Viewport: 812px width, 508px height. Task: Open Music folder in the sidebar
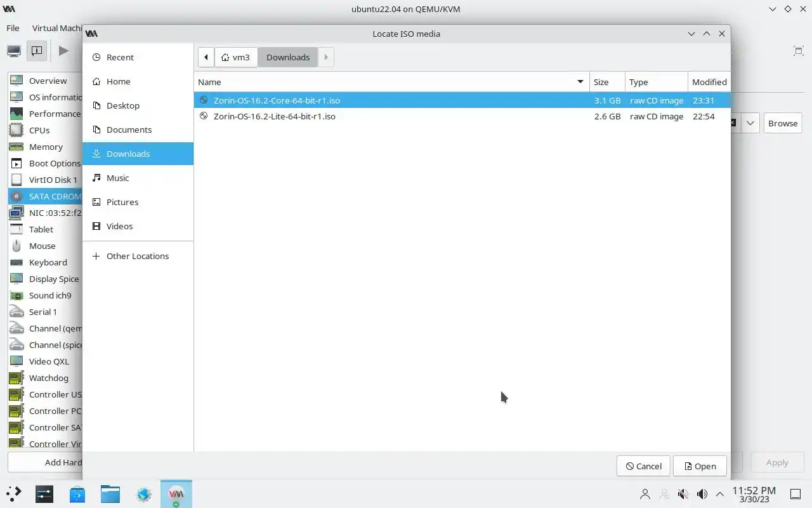[138, 178]
